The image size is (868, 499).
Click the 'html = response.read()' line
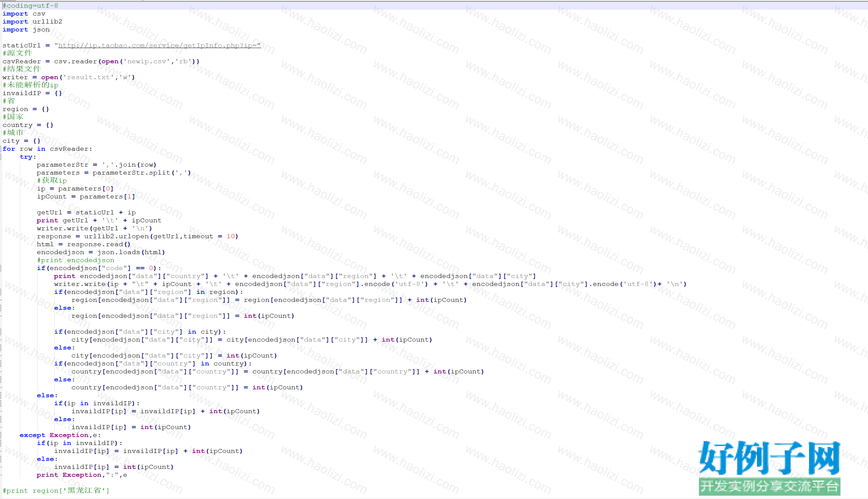[x=84, y=244]
